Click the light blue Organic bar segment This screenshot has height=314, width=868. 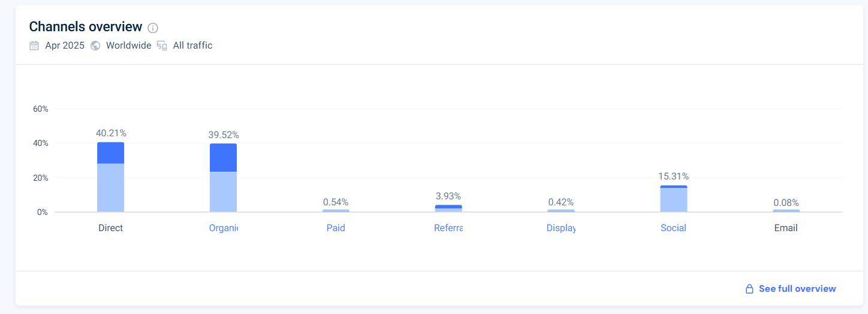point(224,192)
